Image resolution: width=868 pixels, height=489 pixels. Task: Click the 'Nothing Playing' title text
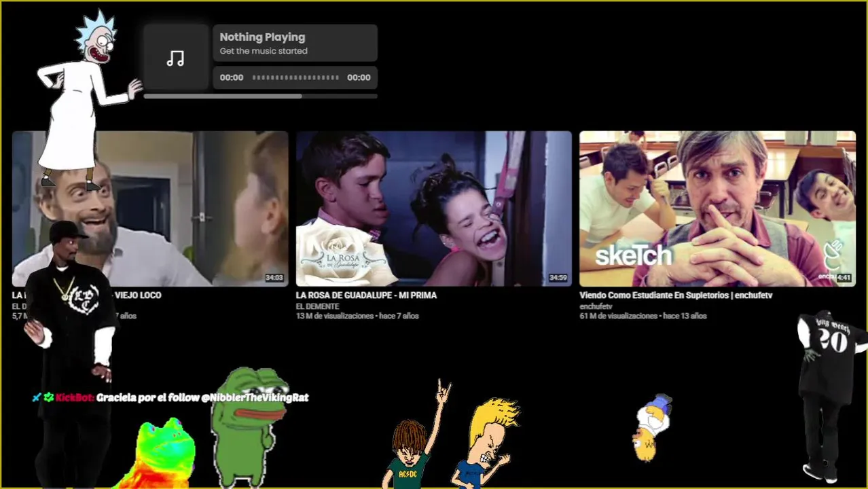click(x=262, y=37)
